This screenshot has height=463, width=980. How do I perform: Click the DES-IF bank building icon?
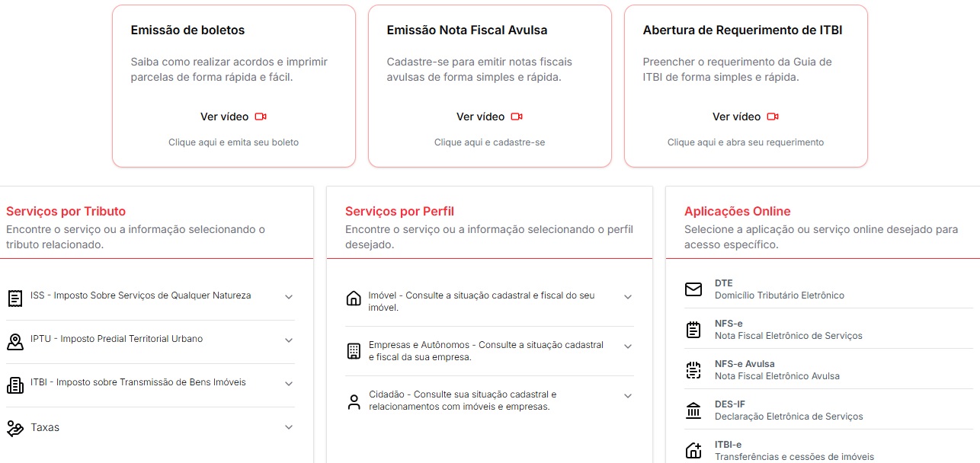pyautogui.click(x=693, y=410)
